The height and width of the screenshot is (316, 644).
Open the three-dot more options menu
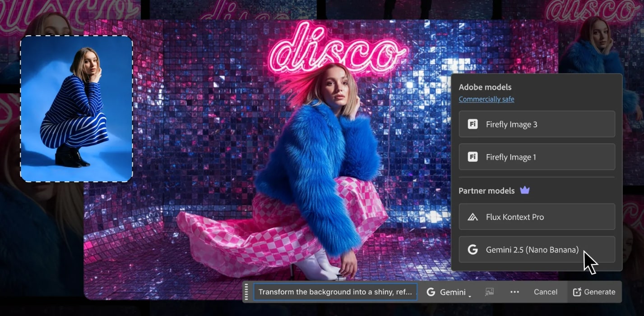pos(514,292)
